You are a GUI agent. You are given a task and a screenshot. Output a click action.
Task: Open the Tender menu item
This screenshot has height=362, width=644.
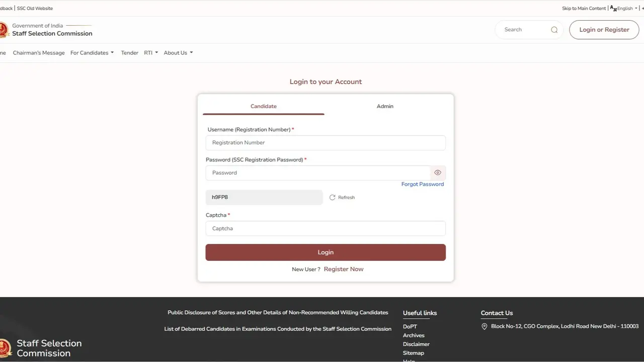tap(129, 52)
